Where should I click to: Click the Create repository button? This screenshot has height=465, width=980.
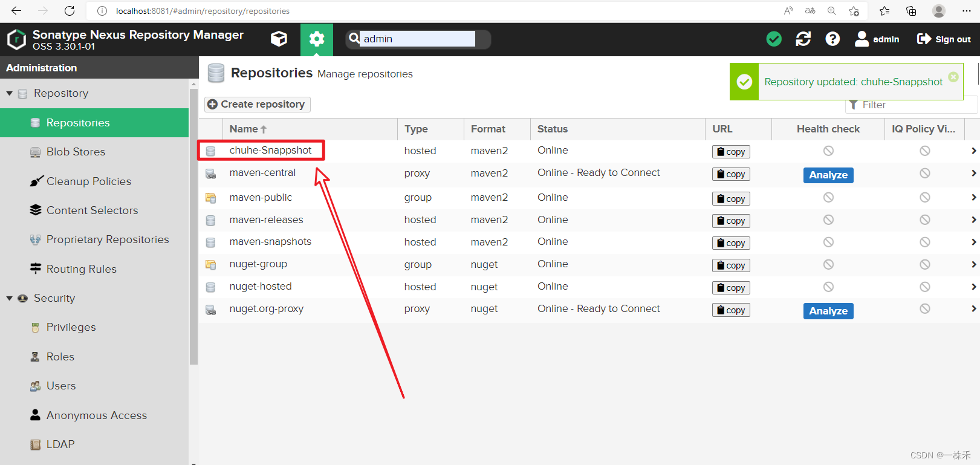point(258,105)
